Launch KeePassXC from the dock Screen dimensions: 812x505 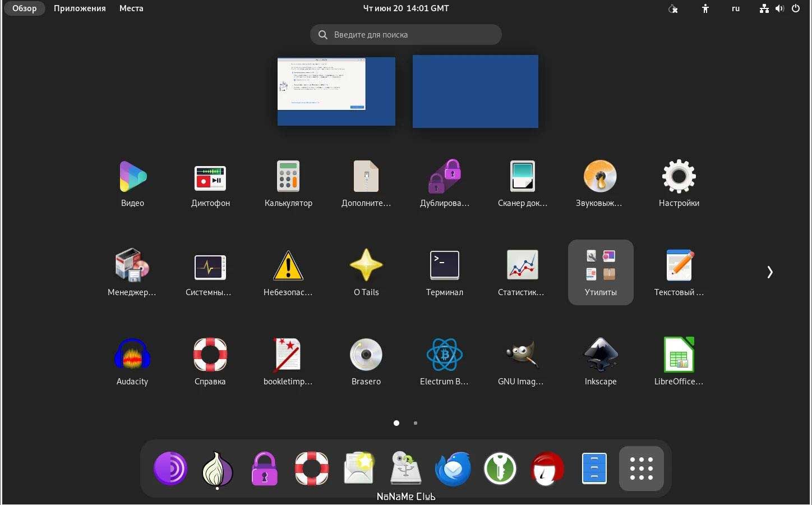tap(500, 469)
